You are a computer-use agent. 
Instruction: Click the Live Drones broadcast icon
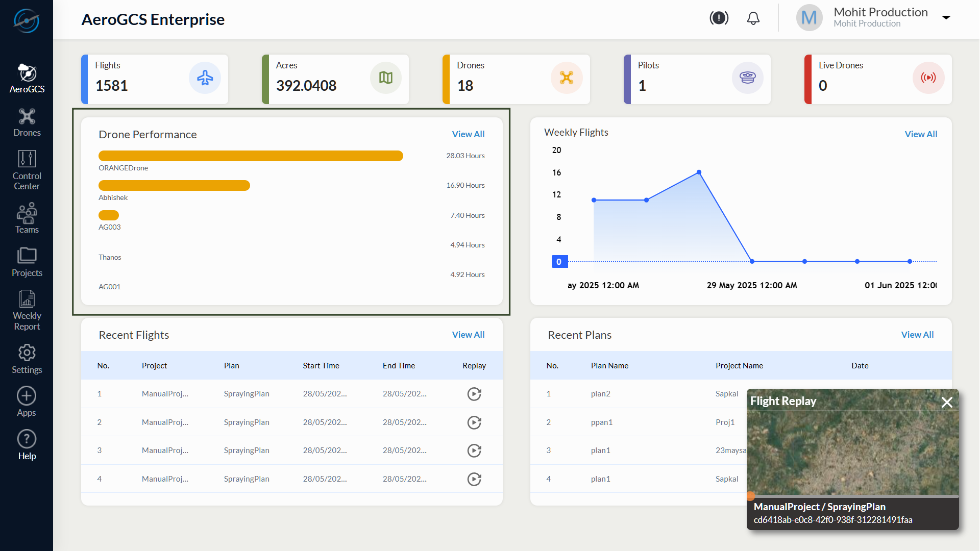[928, 78]
